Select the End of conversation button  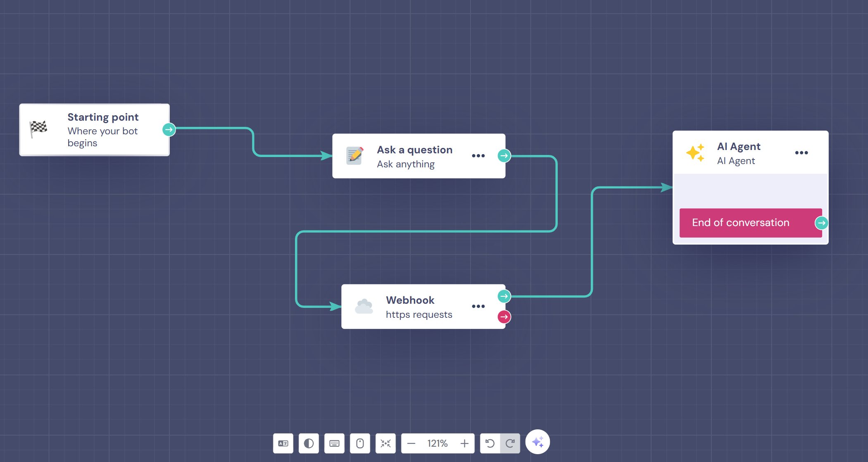tap(751, 223)
